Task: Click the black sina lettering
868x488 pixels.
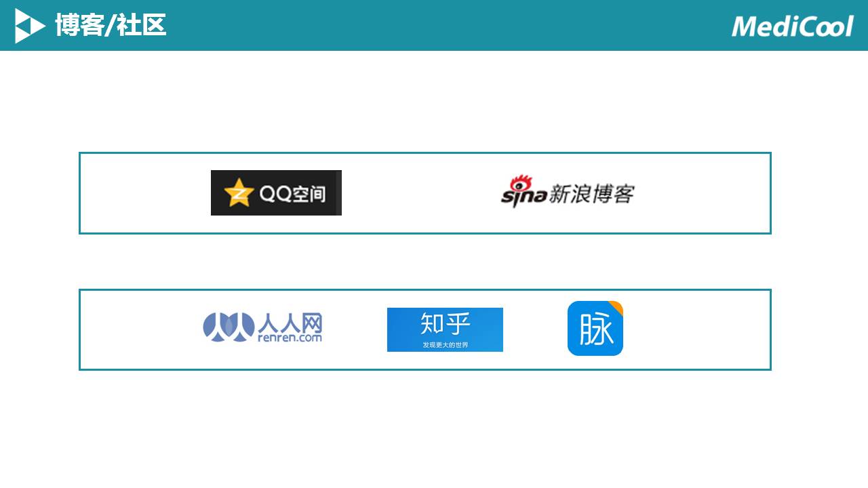Action: pos(524,197)
